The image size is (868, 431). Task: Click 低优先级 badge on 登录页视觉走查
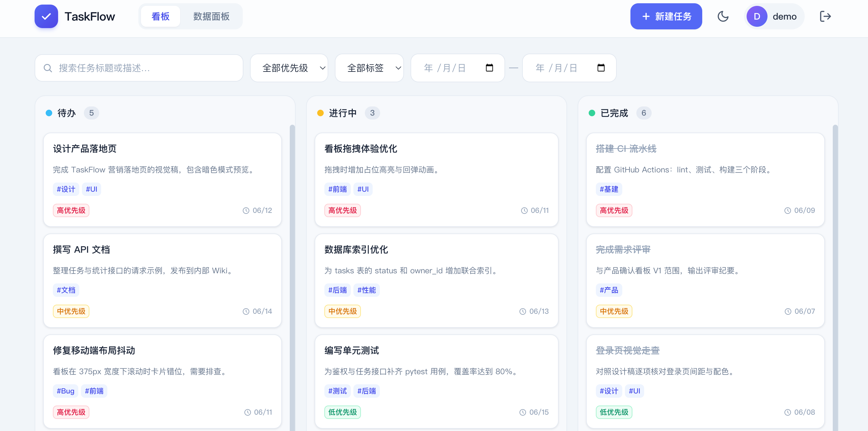point(614,412)
